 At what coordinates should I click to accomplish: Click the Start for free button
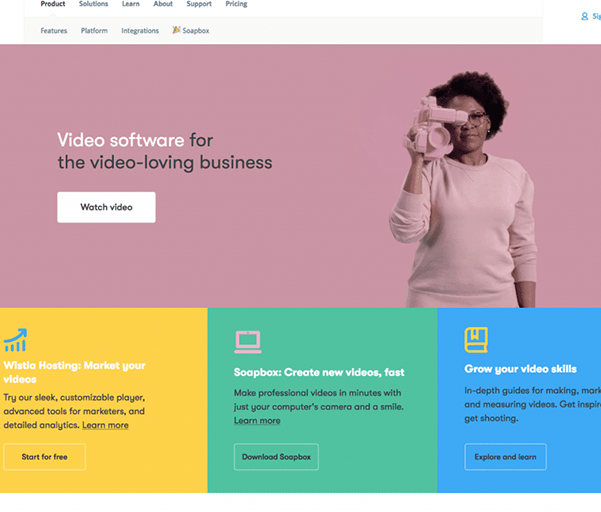coord(44,457)
